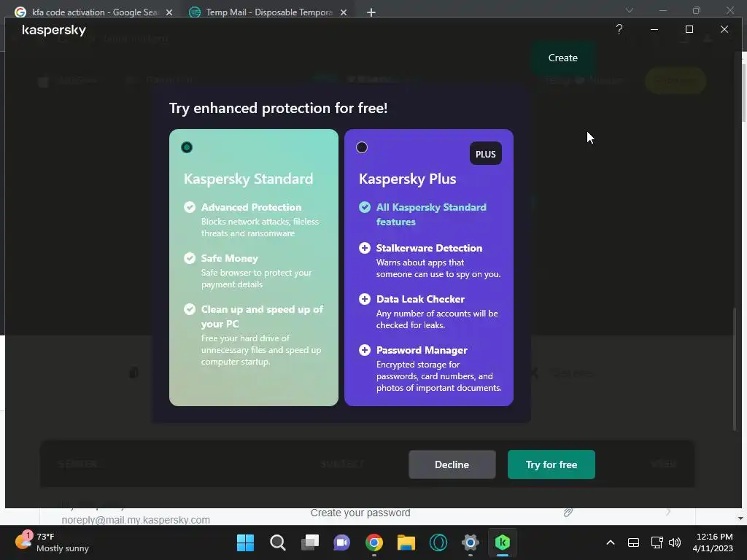
Task: Click the Password Manager feature title
Action: pos(422,350)
